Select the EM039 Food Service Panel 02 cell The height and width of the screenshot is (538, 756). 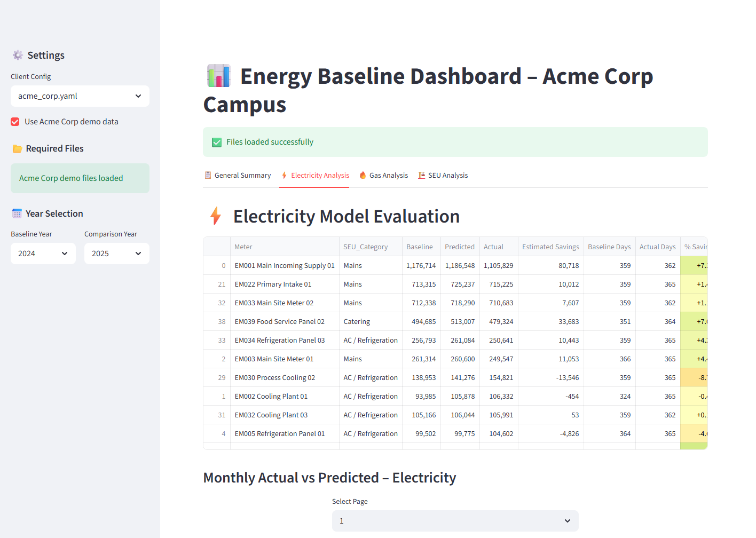click(285, 321)
